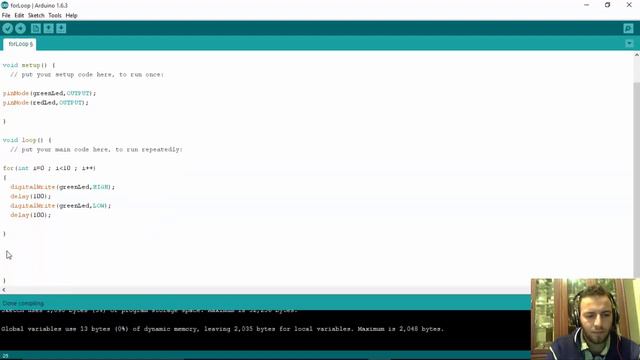Click the second 'delay(100);' line
The width and height of the screenshot is (640, 360).
tap(31, 215)
